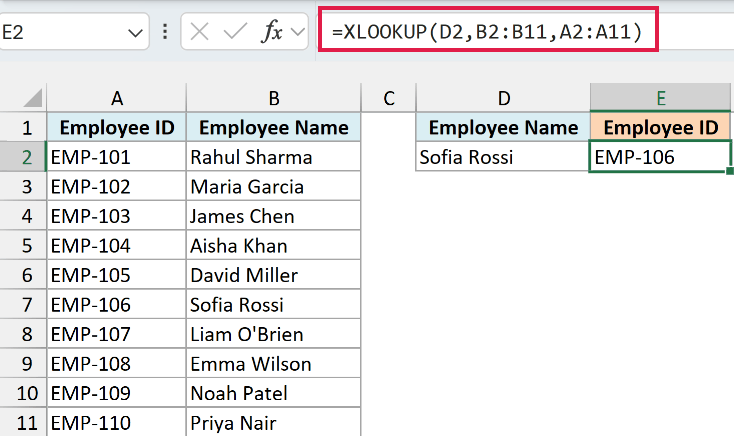Select row 9 header
This screenshot has height=436, width=734.
[23, 363]
